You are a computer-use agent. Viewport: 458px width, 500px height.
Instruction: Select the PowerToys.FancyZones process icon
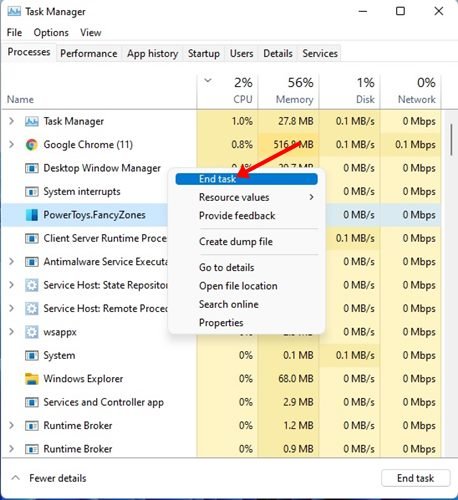coord(31,215)
